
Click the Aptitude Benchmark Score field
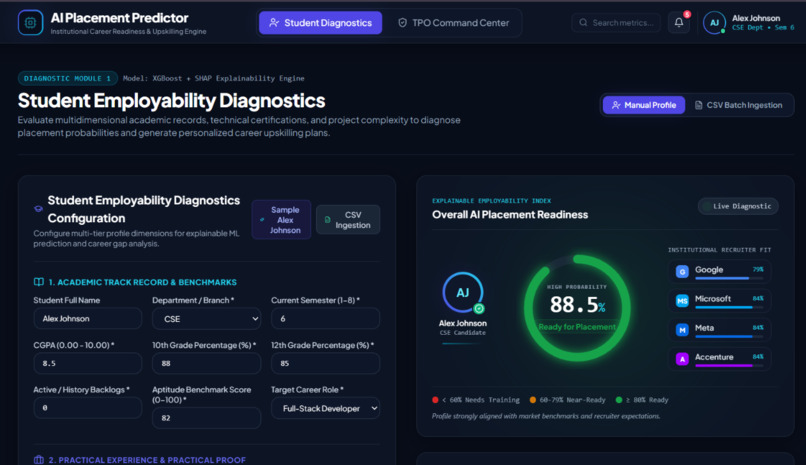pos(206,418)
